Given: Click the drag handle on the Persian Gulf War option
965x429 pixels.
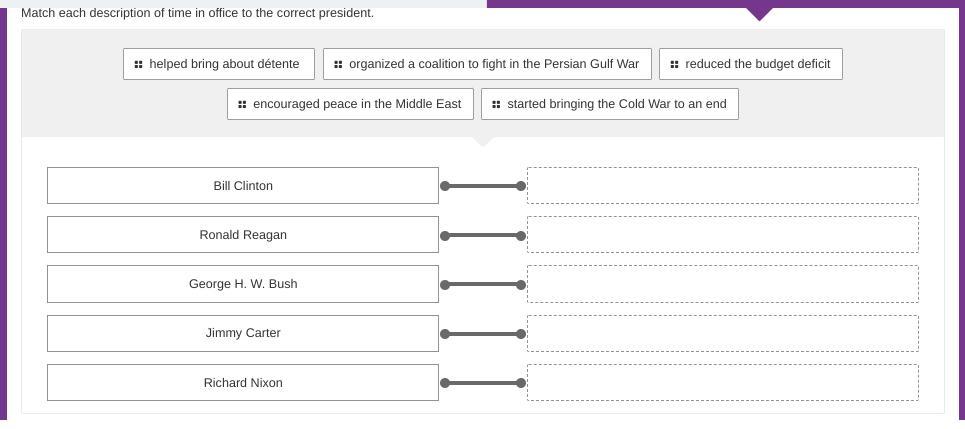Looking at the screenshot, I should tap(338, 64).
